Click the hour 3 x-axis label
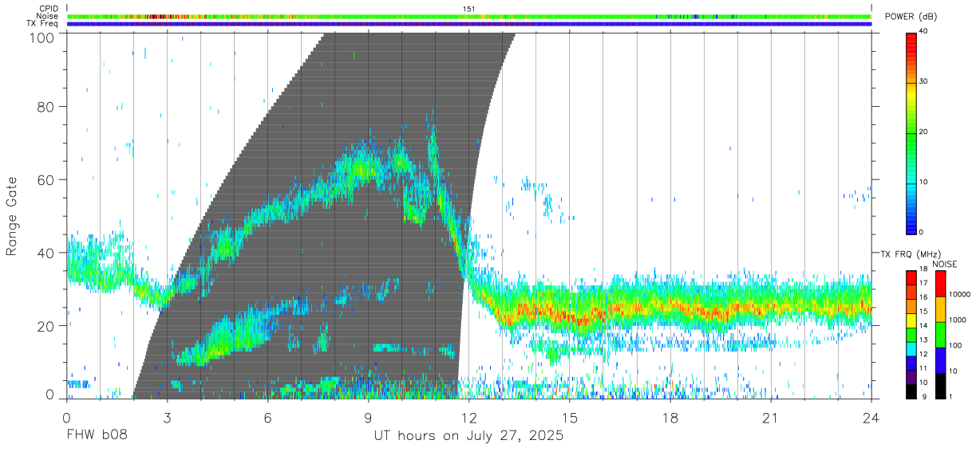Viewport: 980px width, 452px height. tap(167, 418)
